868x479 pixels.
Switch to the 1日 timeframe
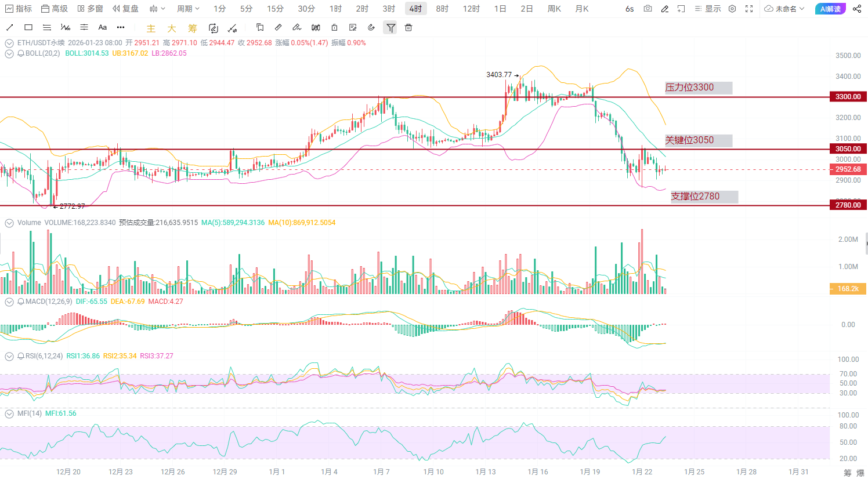[500, 9]
